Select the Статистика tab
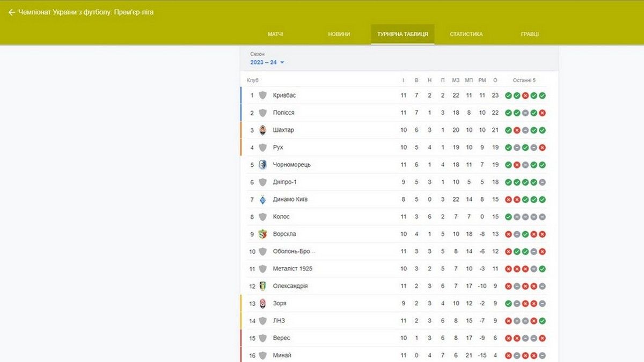The image size is (644, 362). click(466, 34)
